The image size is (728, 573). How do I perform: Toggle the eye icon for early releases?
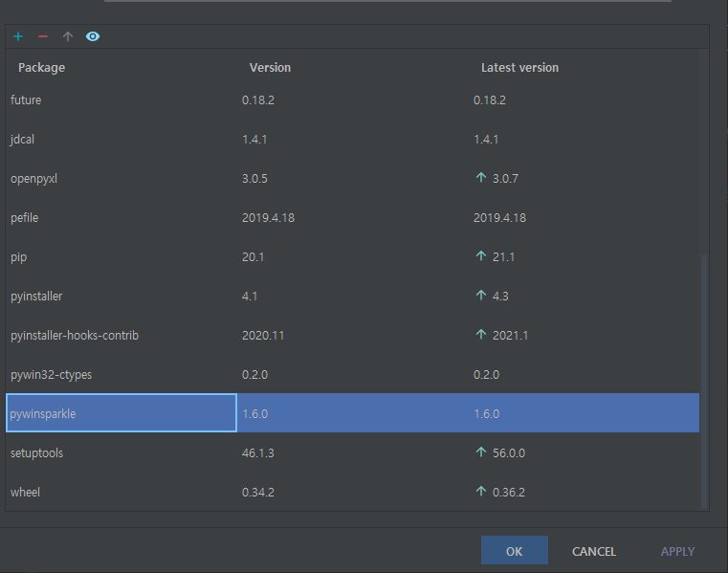pos(93,36)
